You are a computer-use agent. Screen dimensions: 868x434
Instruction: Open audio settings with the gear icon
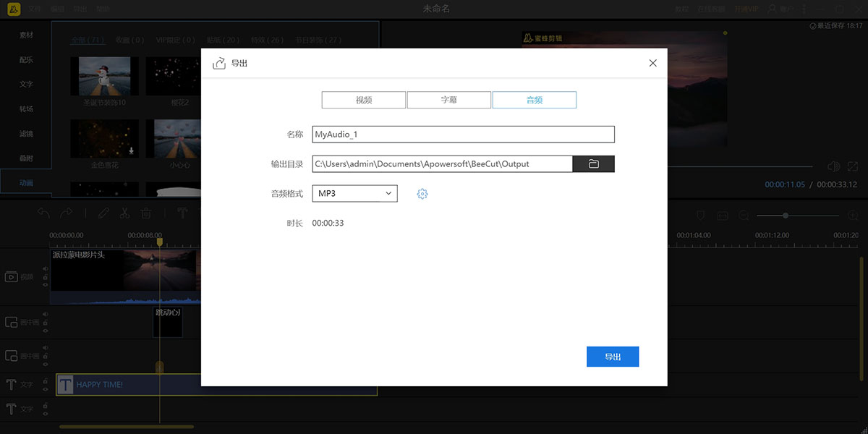[422, 194]
